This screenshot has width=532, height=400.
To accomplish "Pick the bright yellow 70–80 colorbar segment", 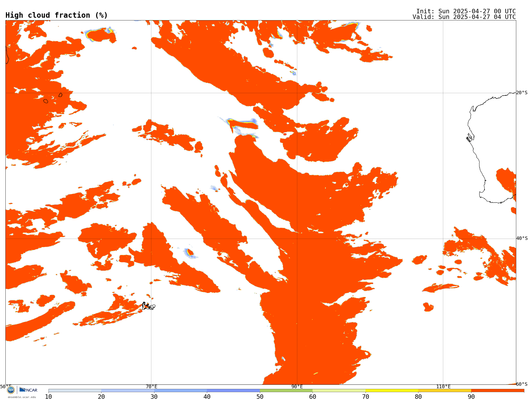I will (392, 391).
